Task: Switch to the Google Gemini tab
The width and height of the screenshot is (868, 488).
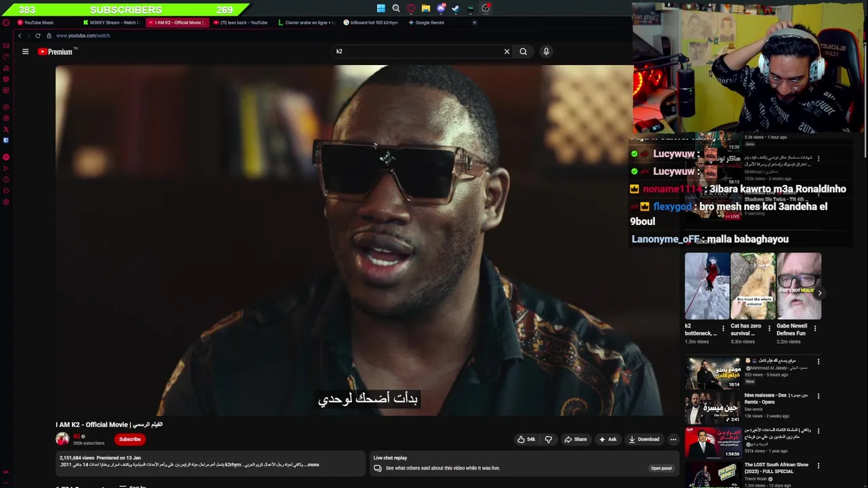Action: pyautogui.click(x=427, y=22)
